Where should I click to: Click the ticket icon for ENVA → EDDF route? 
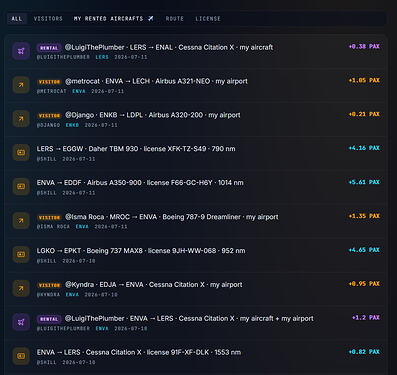(21, 187)
